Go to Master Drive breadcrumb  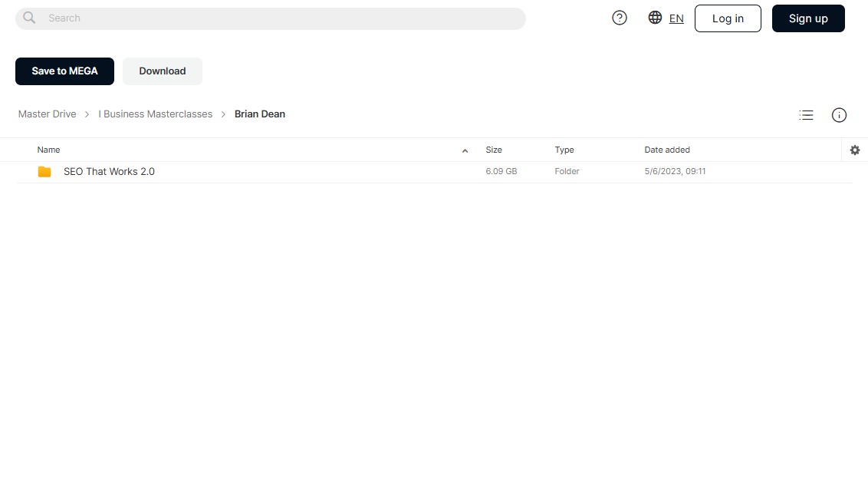47,114
